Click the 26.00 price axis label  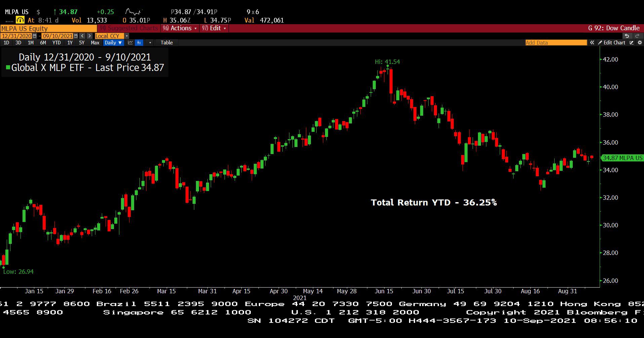click(610, 280)
